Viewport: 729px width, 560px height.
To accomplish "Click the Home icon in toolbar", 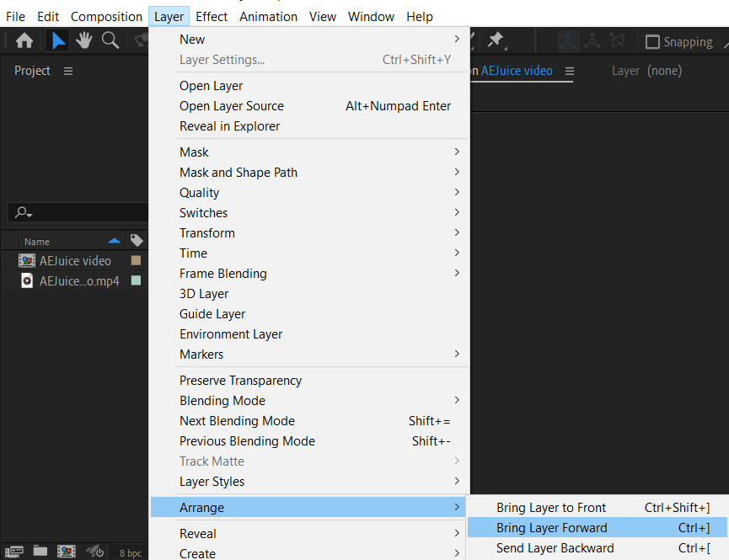I will click(x=24, y=41).
